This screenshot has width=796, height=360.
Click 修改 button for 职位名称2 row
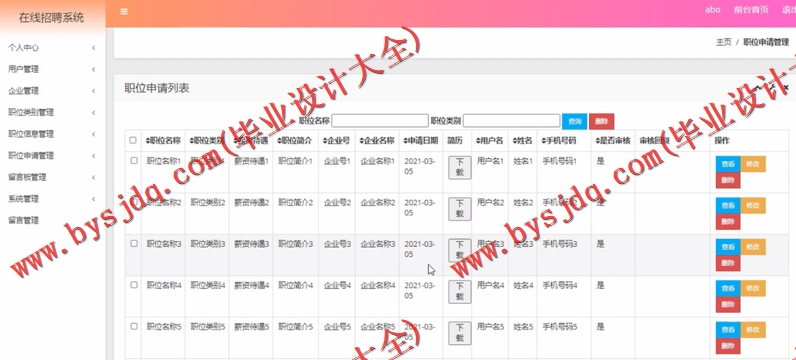(x=753, y=206)
